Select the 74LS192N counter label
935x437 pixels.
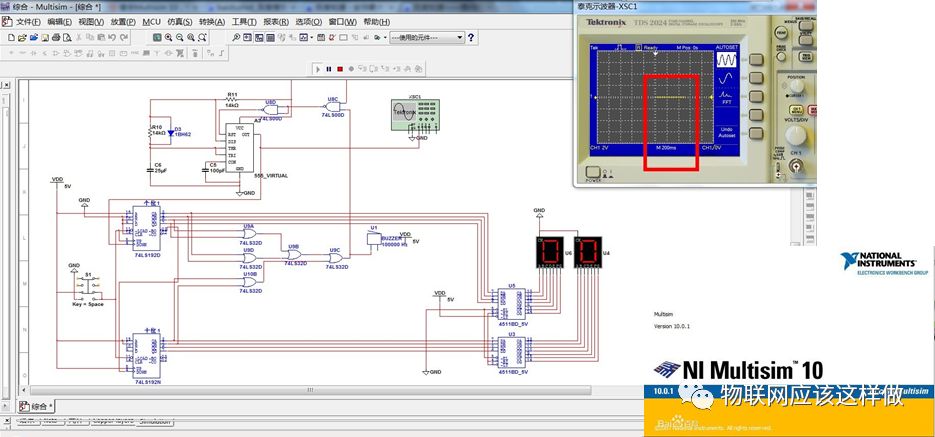pos(148,380)
